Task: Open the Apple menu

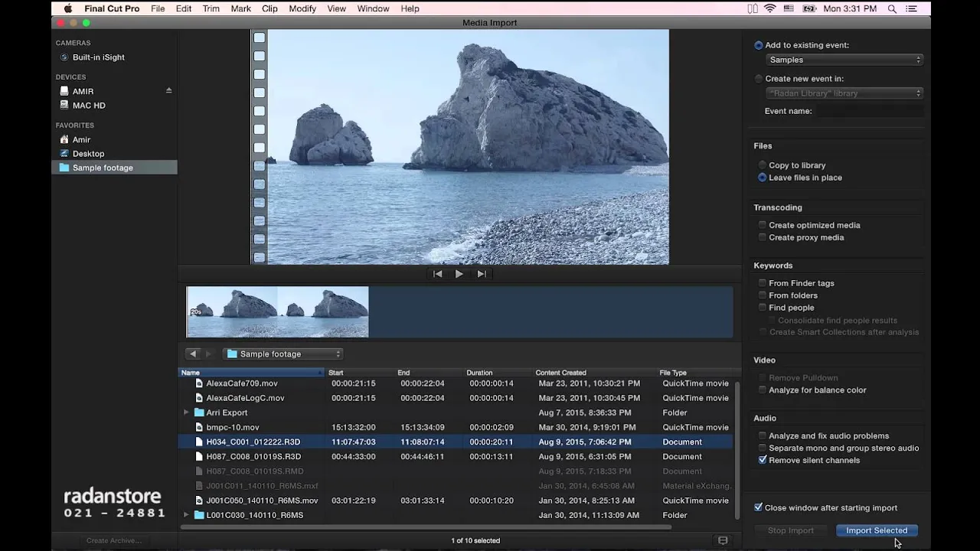Action: [x=67, y=8]
